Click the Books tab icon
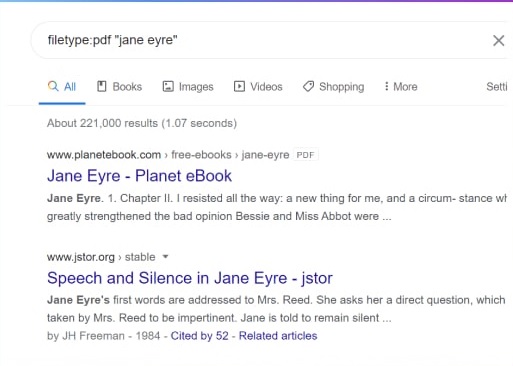The height and width of the screenshot is (366, 513). point(101,86)
